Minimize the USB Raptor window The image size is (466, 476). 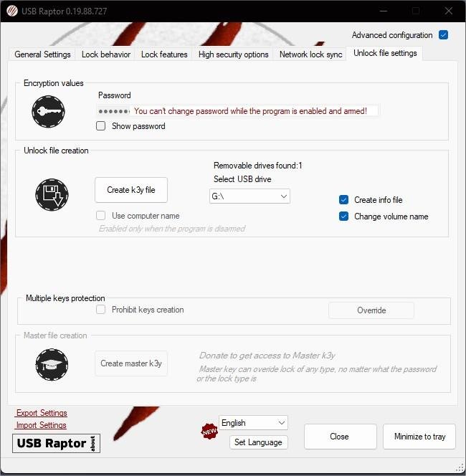point(384,11)
